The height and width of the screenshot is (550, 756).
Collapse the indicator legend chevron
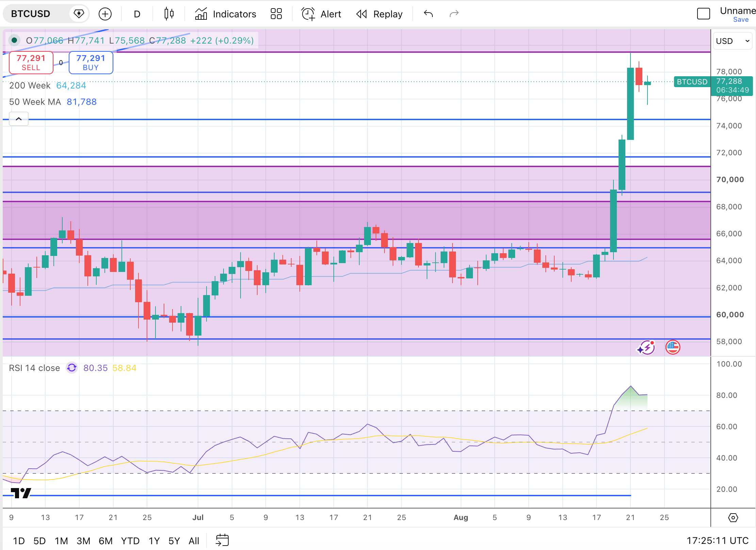point(19,119)
